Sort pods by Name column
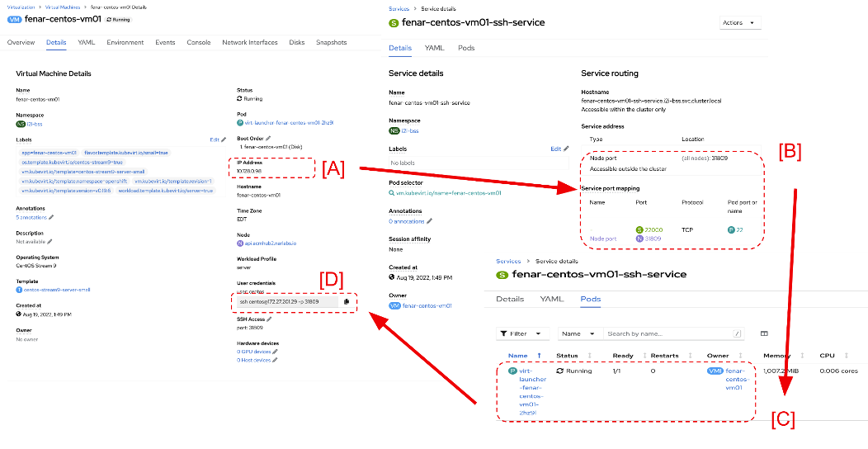 [522, 356]
